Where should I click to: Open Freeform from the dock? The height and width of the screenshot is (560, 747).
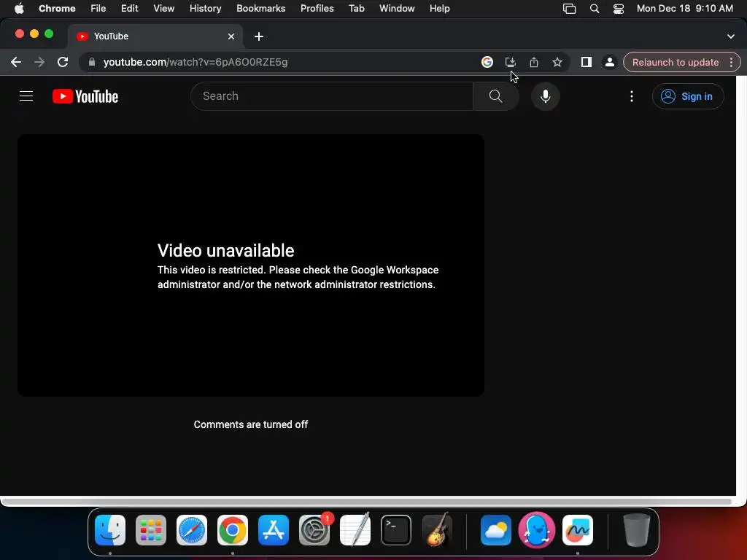click(x=578, y=530)
